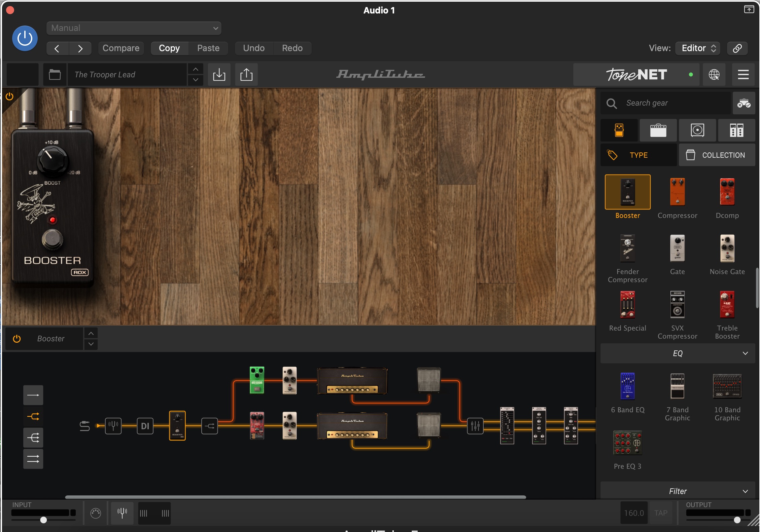Click the Paste button
The width and height of the screenshot is (760, 532).
pyautogui.click(x=208, y=48)
